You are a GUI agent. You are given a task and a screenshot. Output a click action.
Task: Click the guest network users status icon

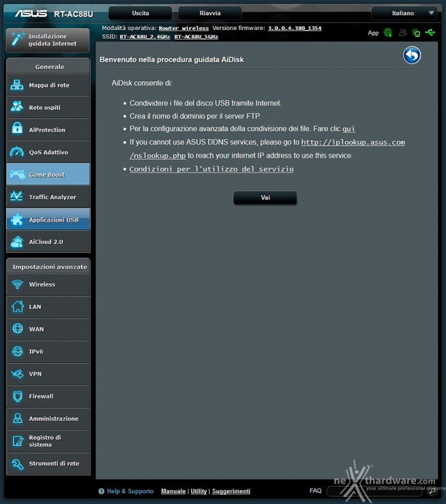(403, 33)
